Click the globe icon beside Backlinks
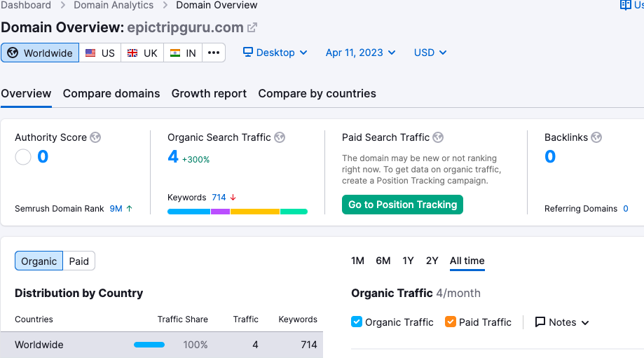The image size is (644, 358). tap(596, 137)
